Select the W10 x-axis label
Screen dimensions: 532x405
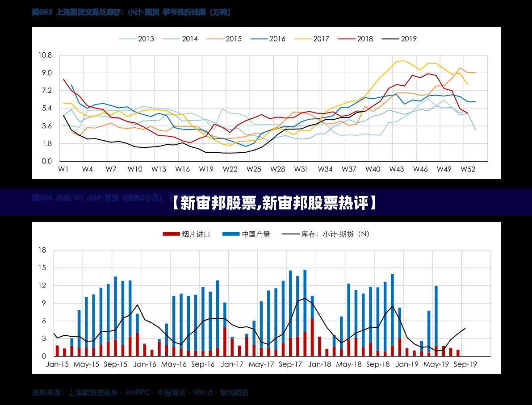coord(135,169)
